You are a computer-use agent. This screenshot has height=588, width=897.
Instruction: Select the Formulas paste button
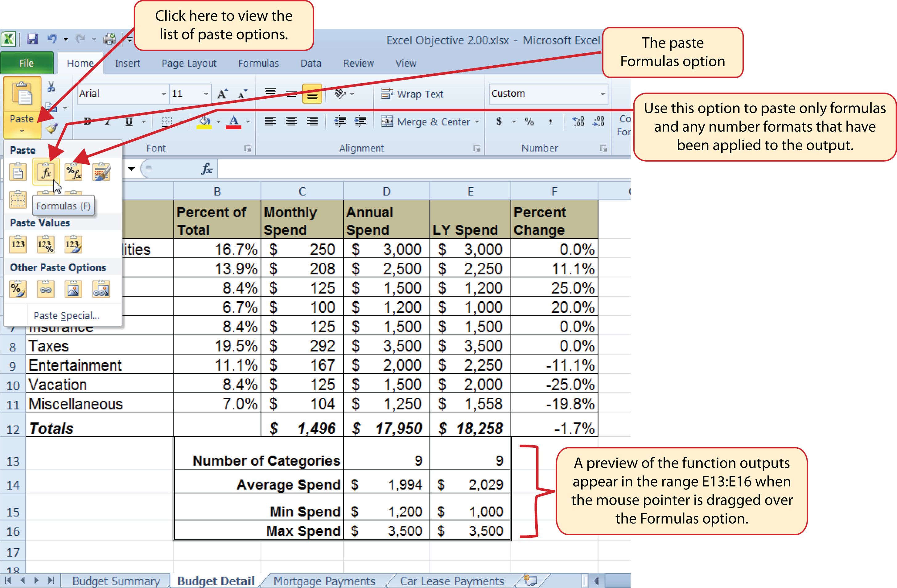(x=44, y=172)
